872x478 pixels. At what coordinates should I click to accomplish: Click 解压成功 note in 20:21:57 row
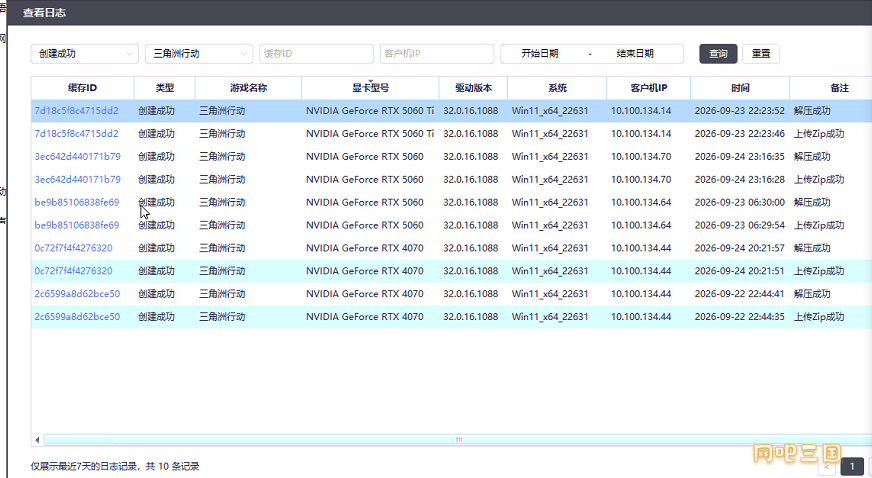point(812,247)
